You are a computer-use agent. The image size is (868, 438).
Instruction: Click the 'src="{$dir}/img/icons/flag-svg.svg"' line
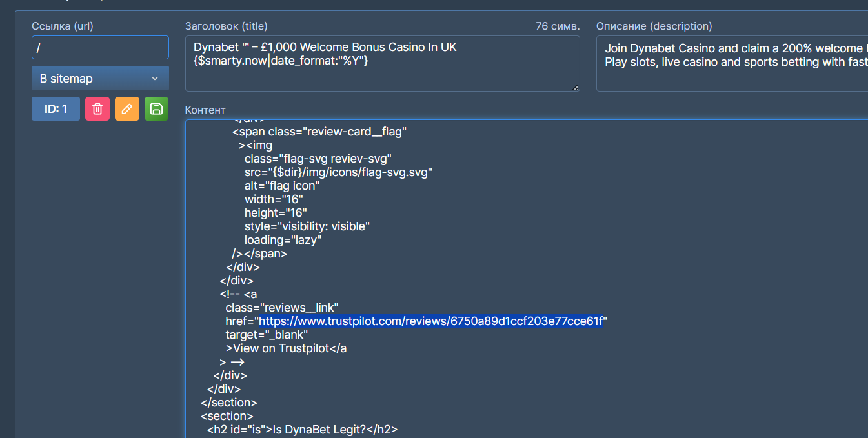(338, 172)
